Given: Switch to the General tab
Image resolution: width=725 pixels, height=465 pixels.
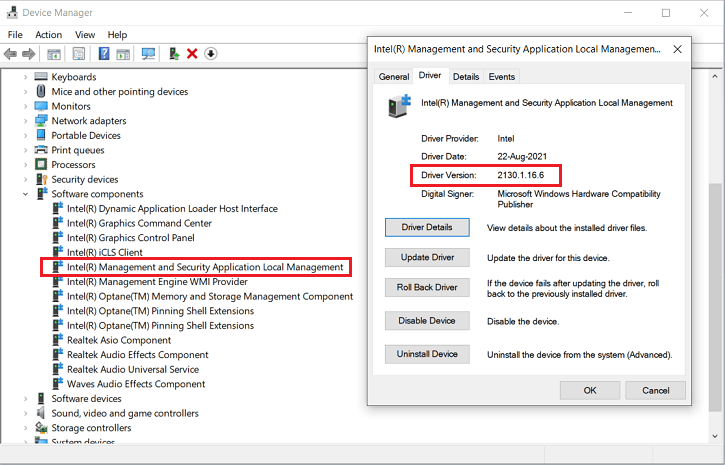Looking at the screenshot, I should pos(393,77).
